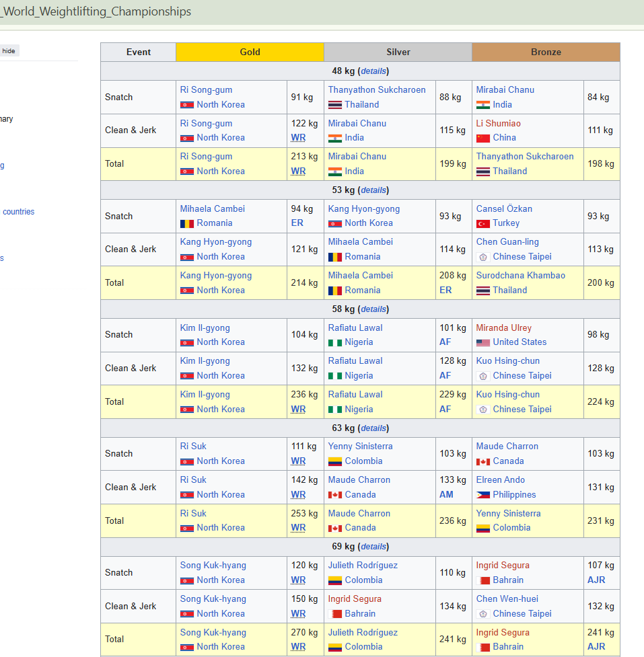Toggle the sidebar contents with the hide button
The height and width of the screenshot is (657, 644).
click(9, 50)
